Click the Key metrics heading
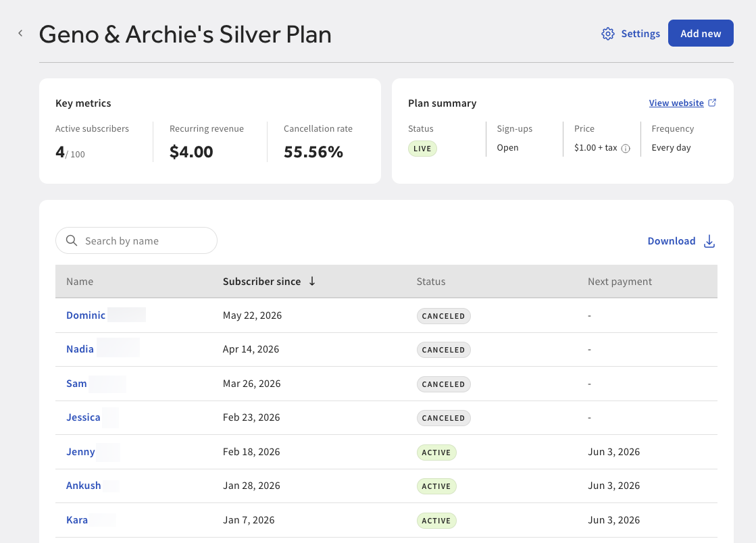Viewport: 756px width, 543px height. tap(83, 103)
